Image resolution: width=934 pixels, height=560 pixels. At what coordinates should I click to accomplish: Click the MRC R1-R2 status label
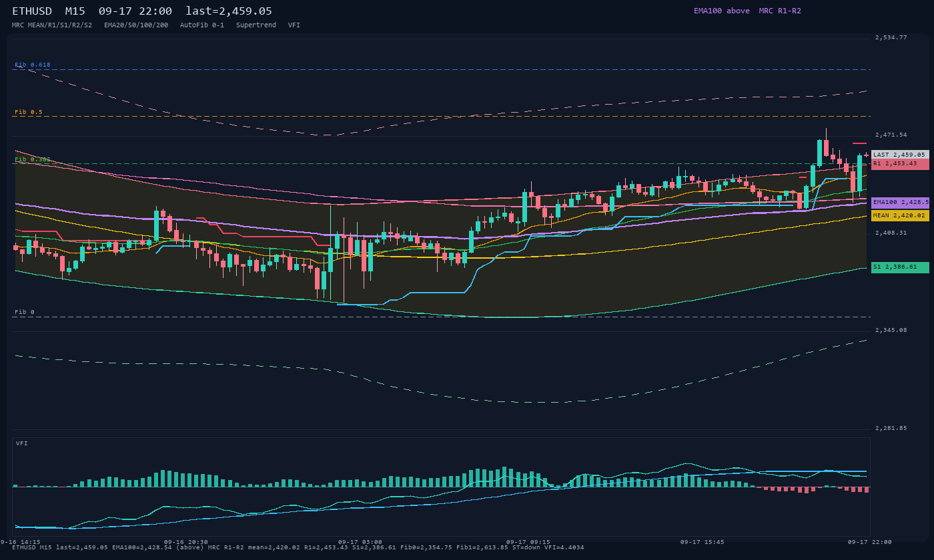point(780,11)
